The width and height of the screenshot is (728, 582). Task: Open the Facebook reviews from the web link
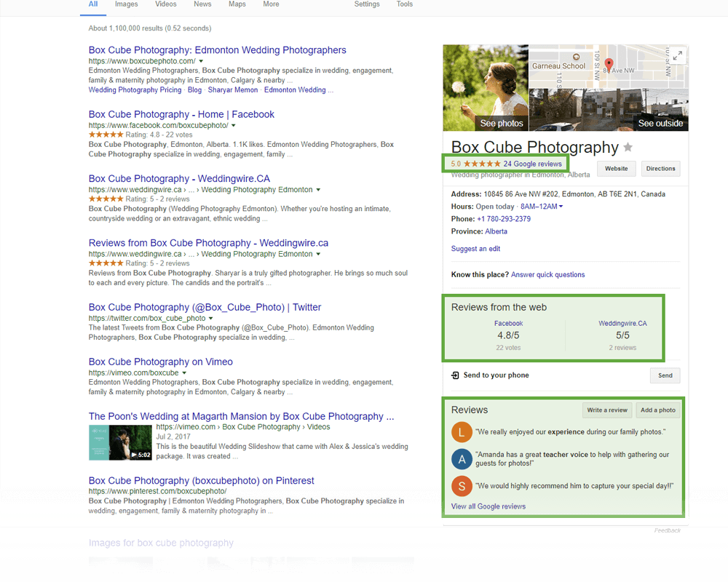[x=508, y=324]
